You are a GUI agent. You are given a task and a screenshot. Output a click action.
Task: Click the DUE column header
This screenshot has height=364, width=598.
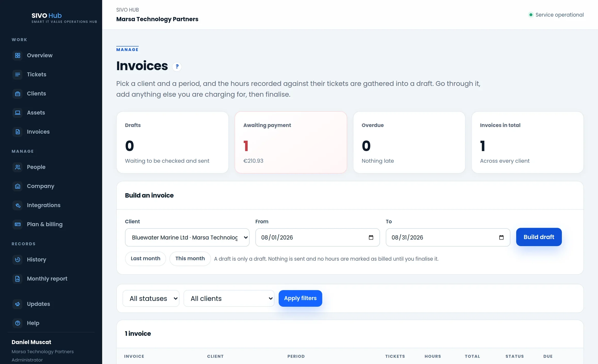(x=548, y=356)
